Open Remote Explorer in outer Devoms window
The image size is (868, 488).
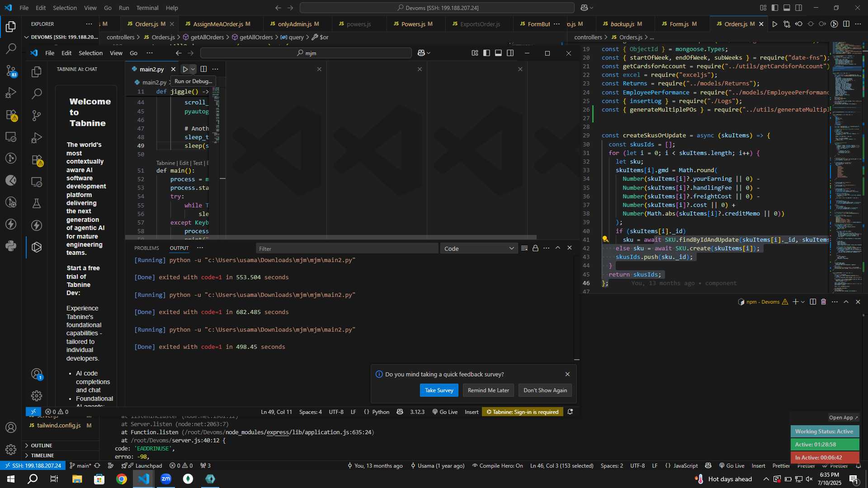tap(11, 136)
